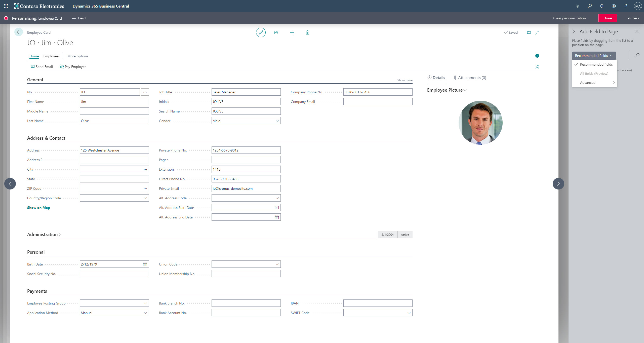Toggle Recommended fields dropdown button
Viewport: 644px width, 343px height.
594,56
